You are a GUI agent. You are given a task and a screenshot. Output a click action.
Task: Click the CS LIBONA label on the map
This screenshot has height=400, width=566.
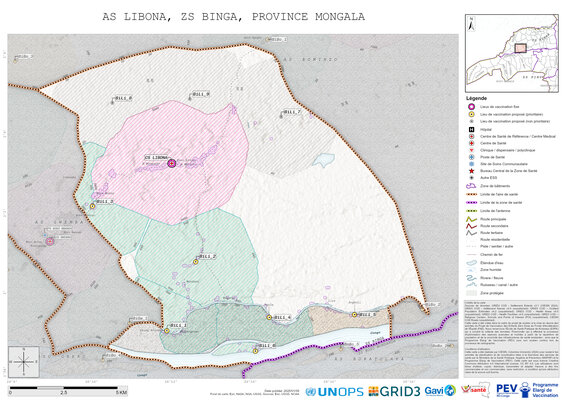pos(156,158)
